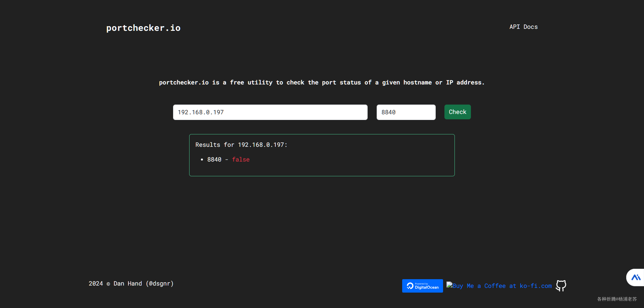Go to portchecker.io home logo
644x308 pixels.
pos(143,28)
